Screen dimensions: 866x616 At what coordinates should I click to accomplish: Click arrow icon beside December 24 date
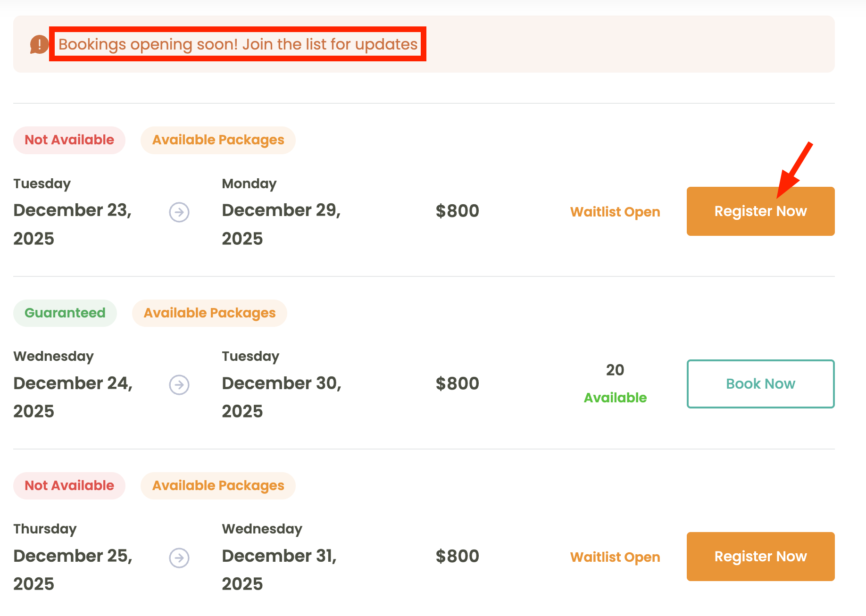[179, 385]
